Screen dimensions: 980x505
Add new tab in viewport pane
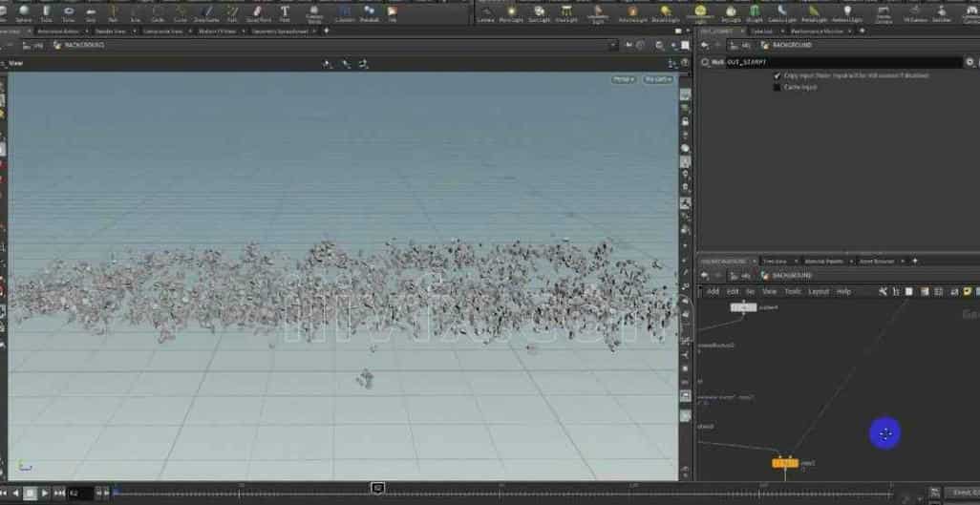327,31
